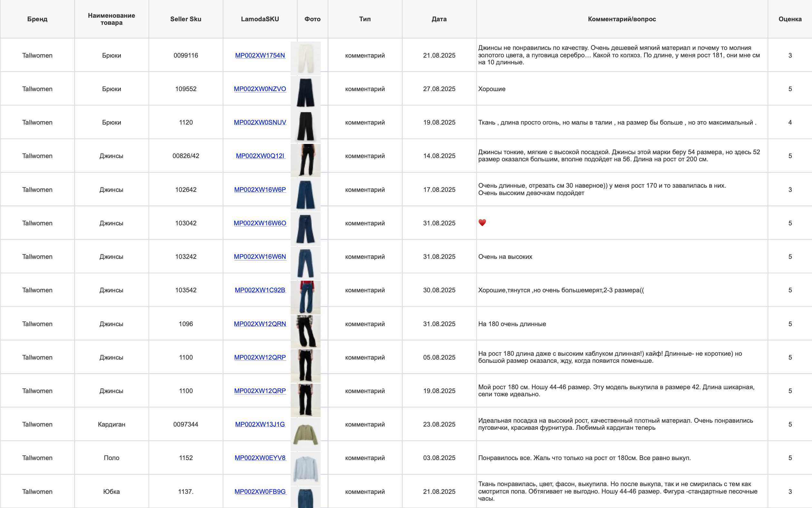Open the MP002XW16W6O product link
The height and width of the screenshot is (508, 812).
point(260,223)
